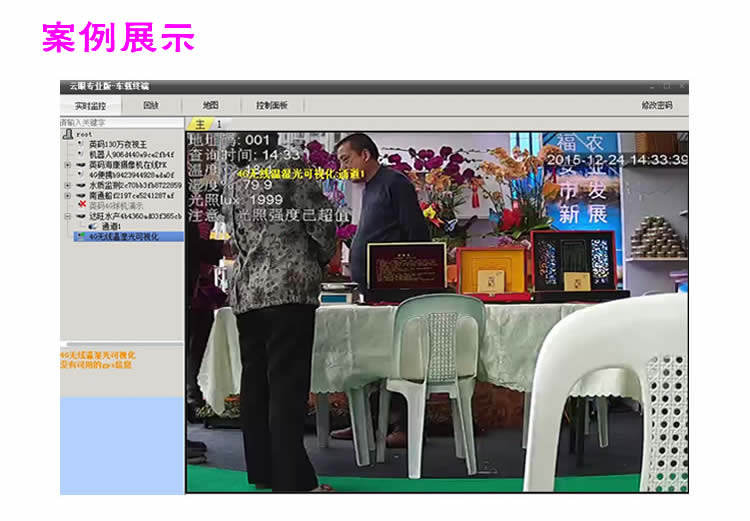This screenshot has height=521, width=750.
Task: Expand the 水质监测 node
Action: point(67,185)
